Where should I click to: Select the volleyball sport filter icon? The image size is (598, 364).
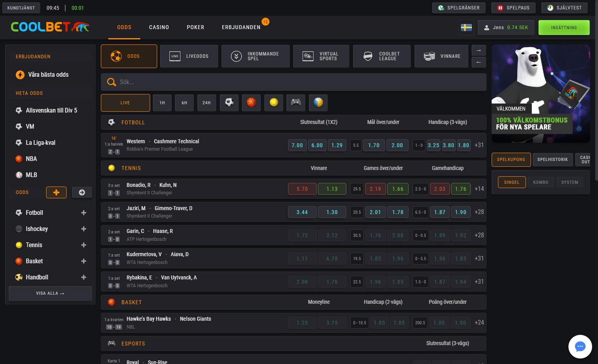click(318, 103)
